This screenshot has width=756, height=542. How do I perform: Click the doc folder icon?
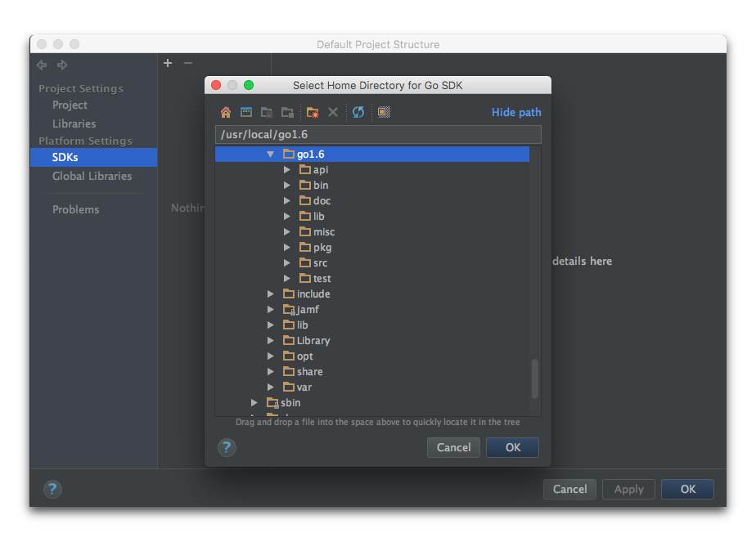click(304, 200)
